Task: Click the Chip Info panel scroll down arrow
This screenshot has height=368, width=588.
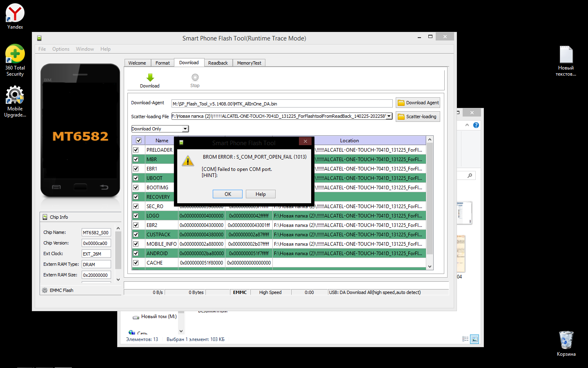Action: (118, 280)
